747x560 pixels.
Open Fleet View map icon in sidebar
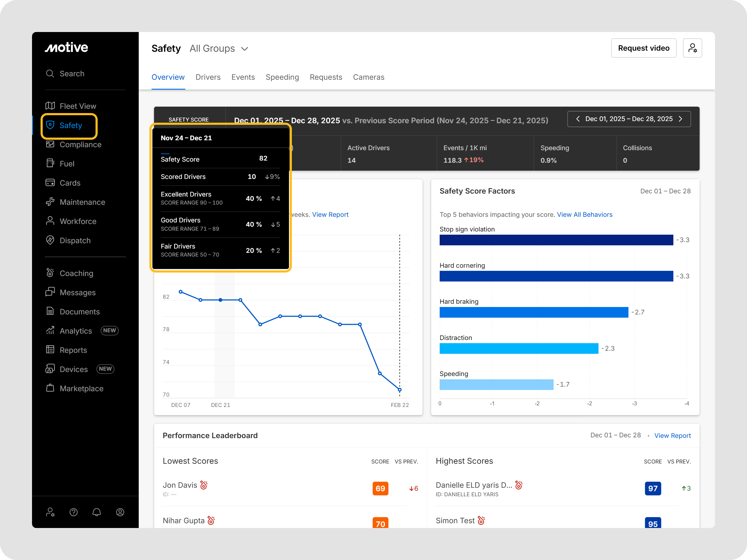point(50,106)
